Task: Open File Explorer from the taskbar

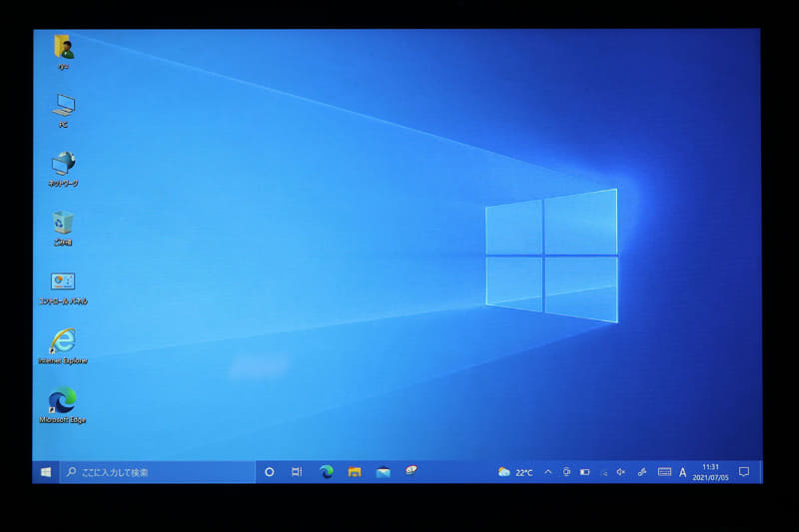Action: click(355, 472)
